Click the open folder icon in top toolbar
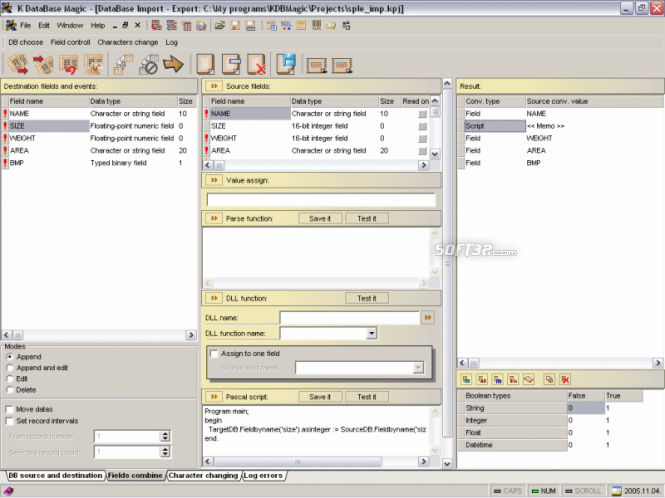The width and height of the screenshot is (665, 498). point(219,25)
